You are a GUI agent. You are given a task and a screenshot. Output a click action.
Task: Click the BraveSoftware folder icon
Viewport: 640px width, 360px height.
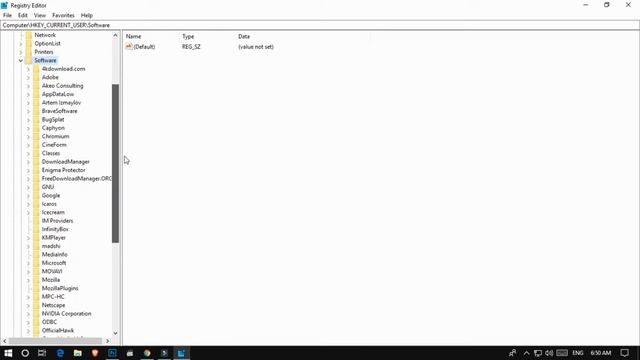36,111
